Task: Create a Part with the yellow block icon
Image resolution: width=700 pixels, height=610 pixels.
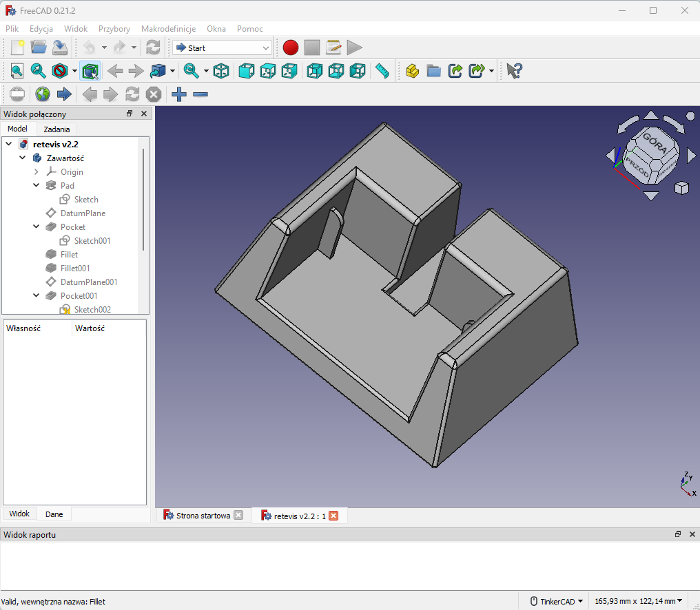Action: 412,71
